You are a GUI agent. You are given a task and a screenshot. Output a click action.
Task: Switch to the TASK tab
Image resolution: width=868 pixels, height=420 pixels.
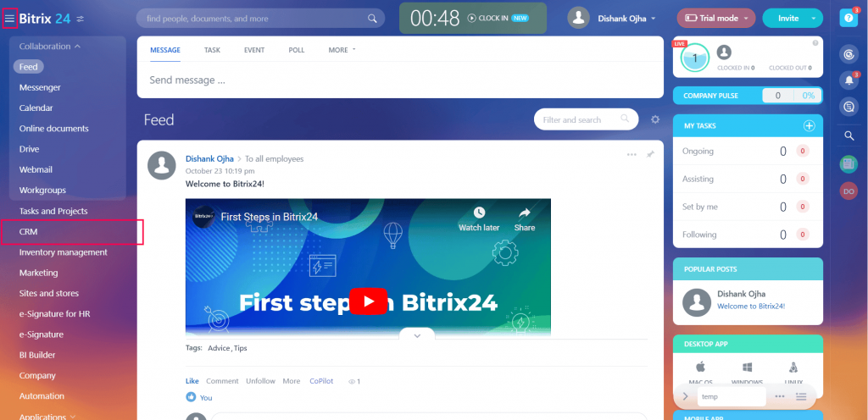pyautogui.click(x=212, y=50)
